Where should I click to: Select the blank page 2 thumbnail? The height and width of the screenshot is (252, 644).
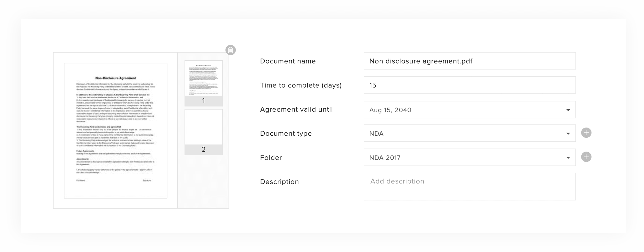204,127
